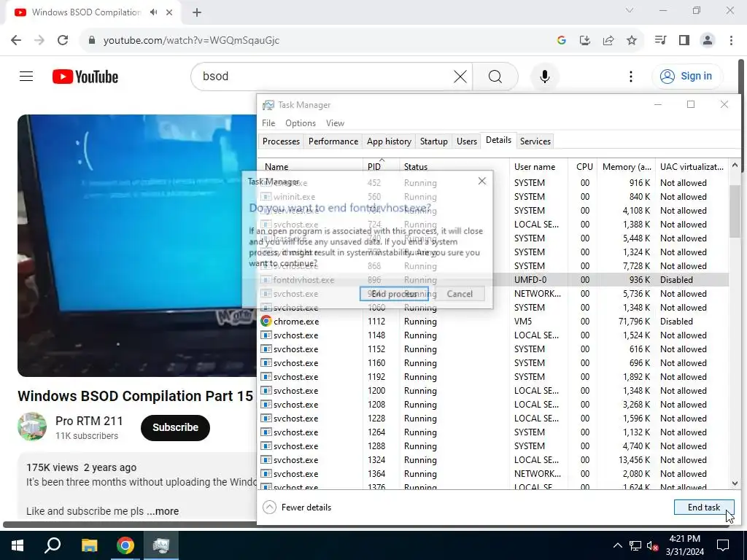Close the Windows BSOD Compilation tab
747x560 pixels.
coord(169,12)
